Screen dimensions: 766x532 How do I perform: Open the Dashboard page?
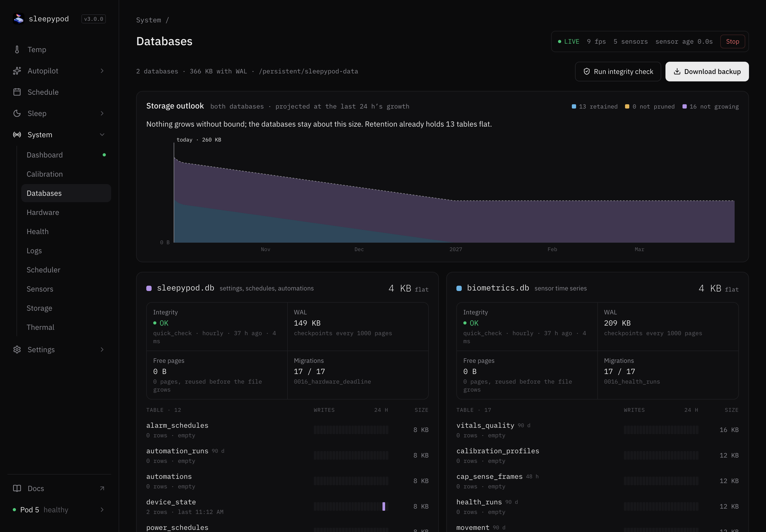click(66, 155)
